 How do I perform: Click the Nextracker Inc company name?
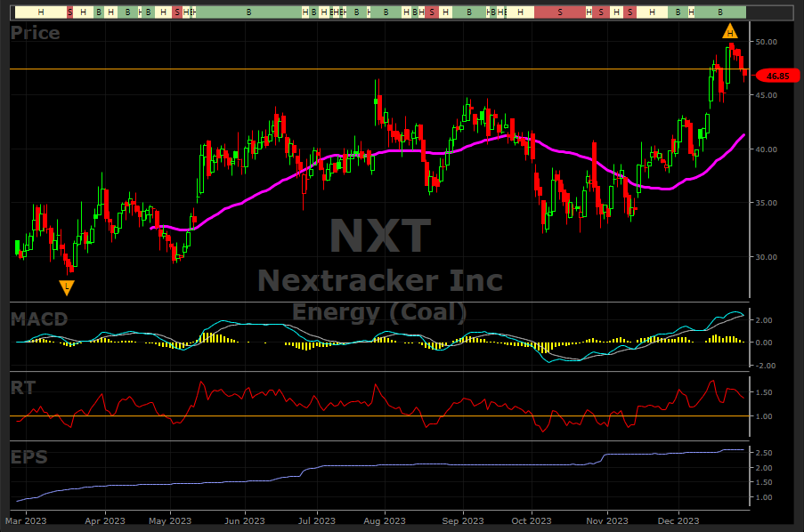380,281
